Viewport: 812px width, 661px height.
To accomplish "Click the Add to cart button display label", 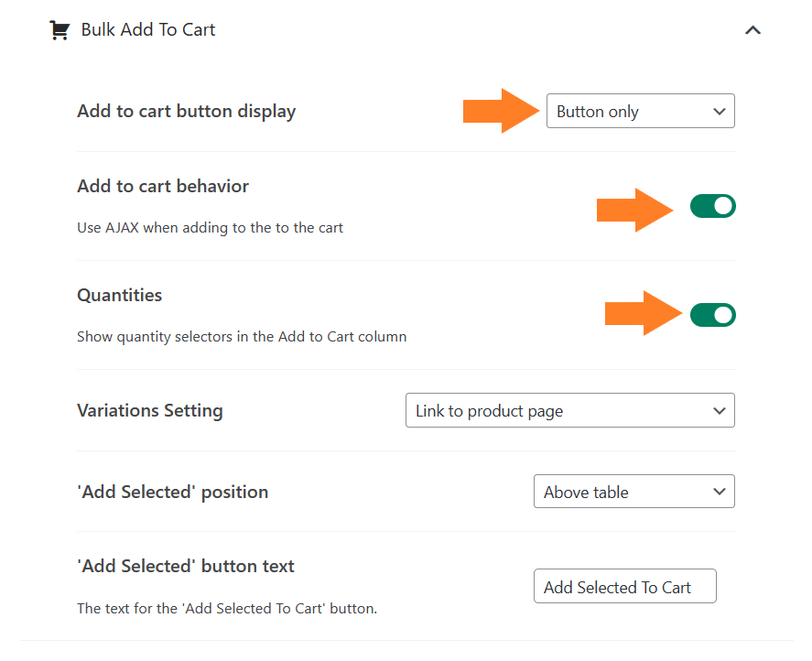I will 187,112.
